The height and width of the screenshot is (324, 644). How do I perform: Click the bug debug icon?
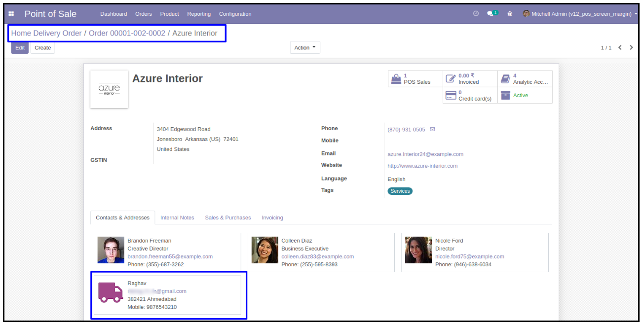[x=510, y=14]
